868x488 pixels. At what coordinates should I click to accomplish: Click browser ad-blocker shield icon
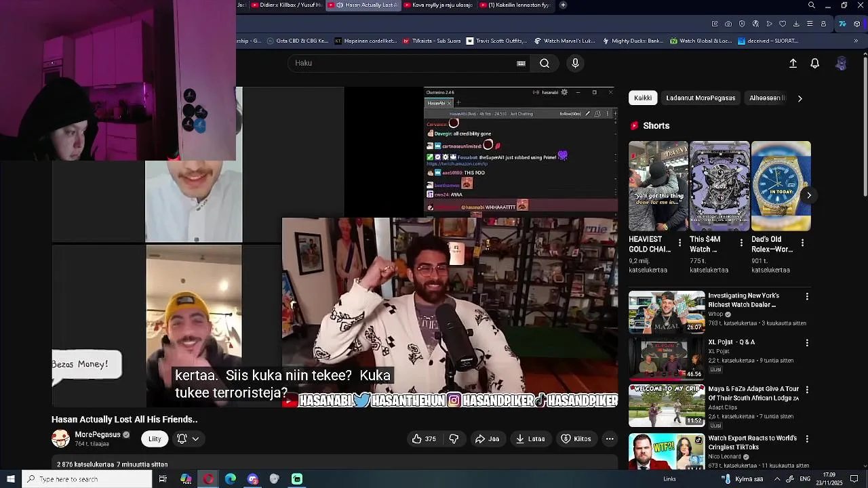(x=742, y=24)
